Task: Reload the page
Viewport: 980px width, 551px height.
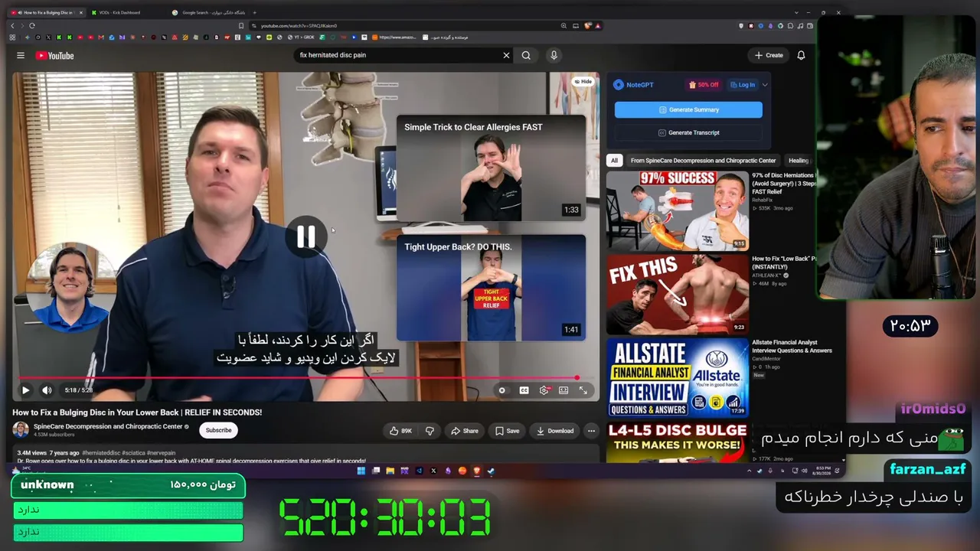Action: tap(31, 26)
